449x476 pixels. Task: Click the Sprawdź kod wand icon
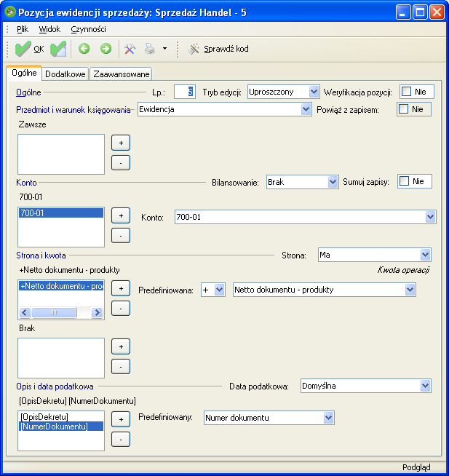point(194,49)
